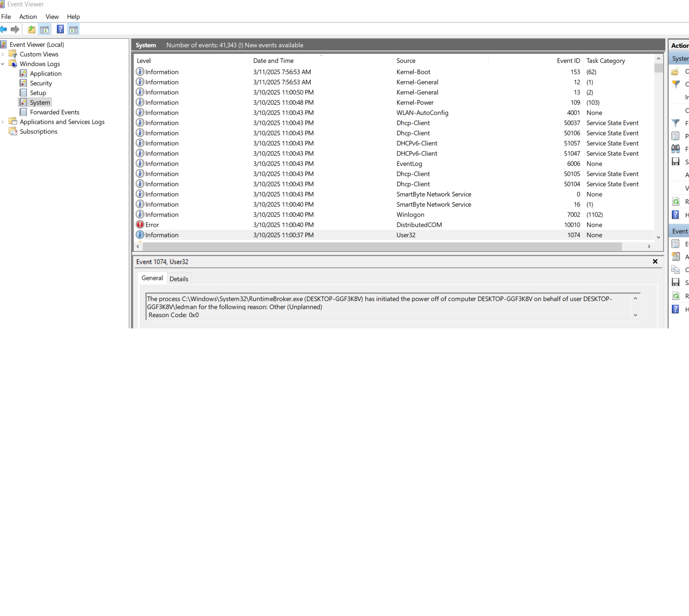Toggle Show/Hide Action Pane toolbar button

[x=73, y=29]
